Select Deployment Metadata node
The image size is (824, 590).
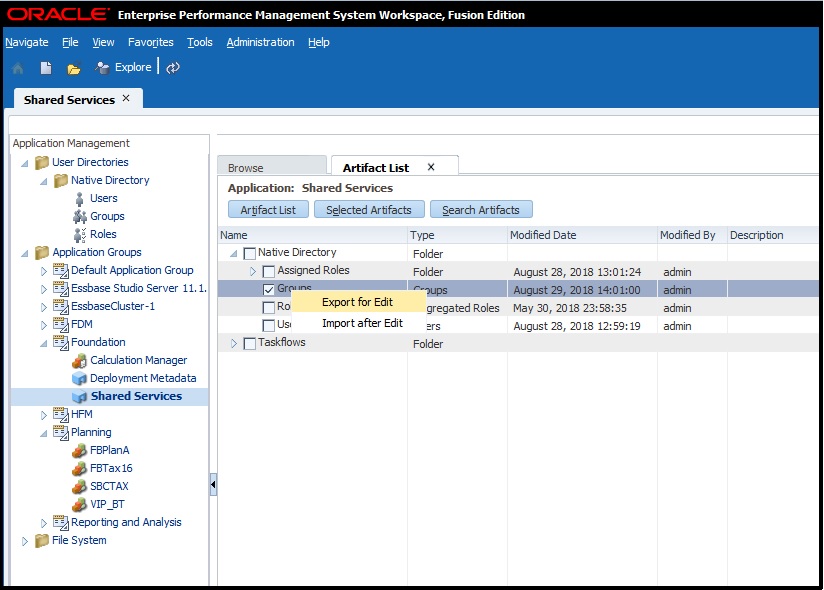pos(142,378)
